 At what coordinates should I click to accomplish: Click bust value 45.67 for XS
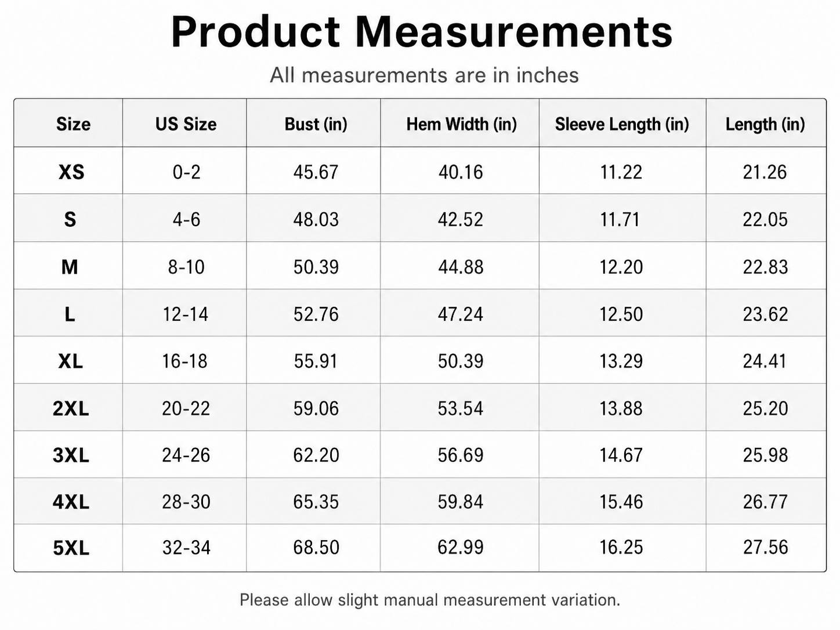[x=316, y=172]
